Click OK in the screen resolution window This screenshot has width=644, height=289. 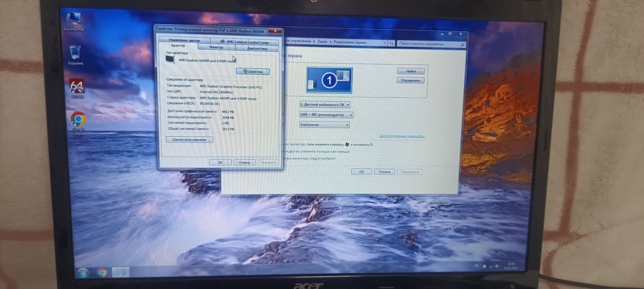[x=361, y=171]
